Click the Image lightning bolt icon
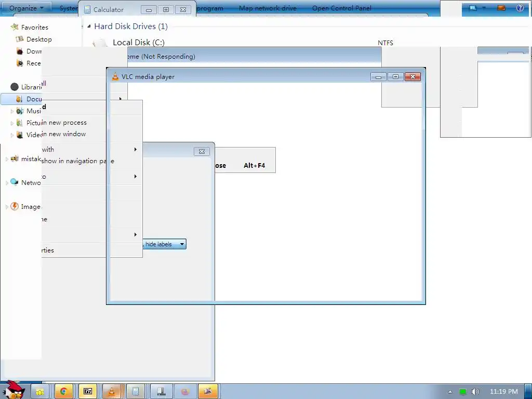 click(14, 206)
